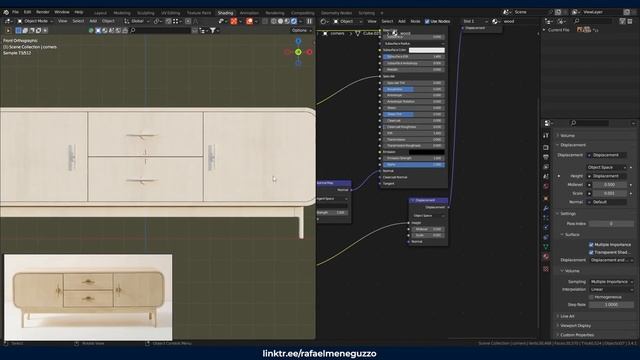Click the file browser search field
The image size is (640, 360).
coord(160,30)
